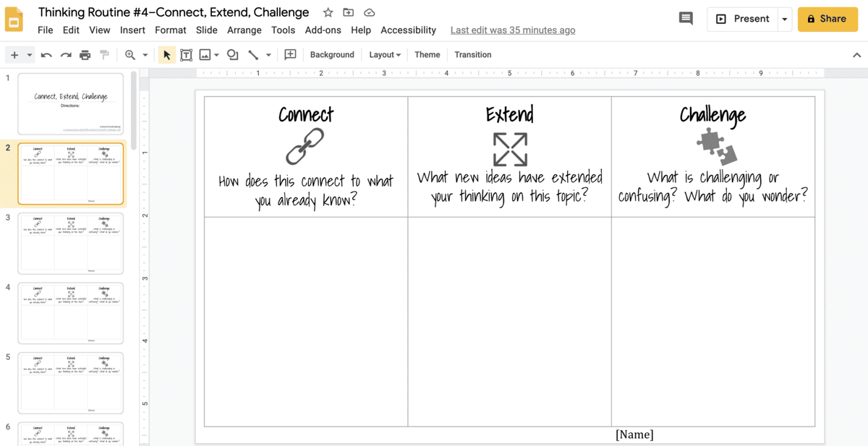Select the Line tool
This screenshot has width=868, height=446.
tap(253, 55)
